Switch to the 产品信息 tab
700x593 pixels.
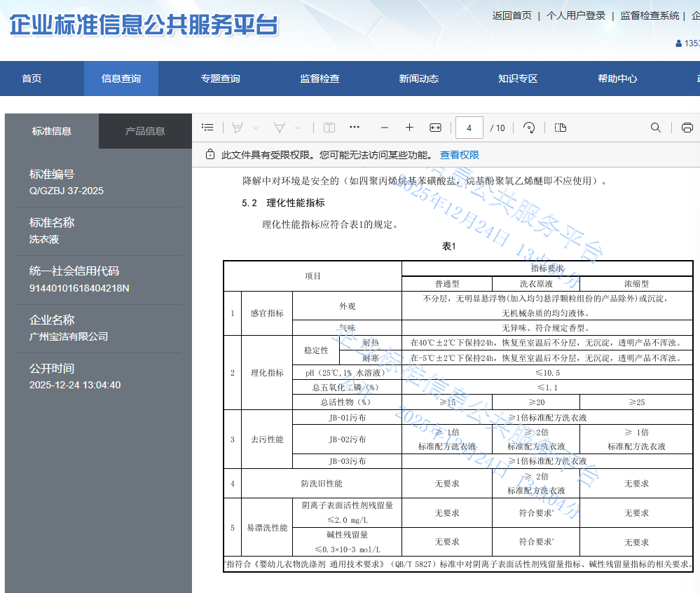[145, 131]
